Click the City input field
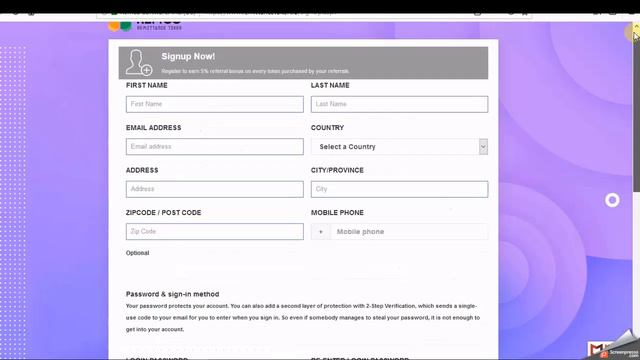640x360 pixels. coord(399,189)
